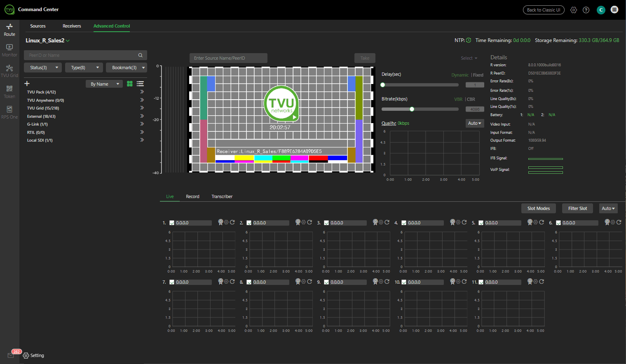Toggle slot 10 checkbox

click(404, 282)
